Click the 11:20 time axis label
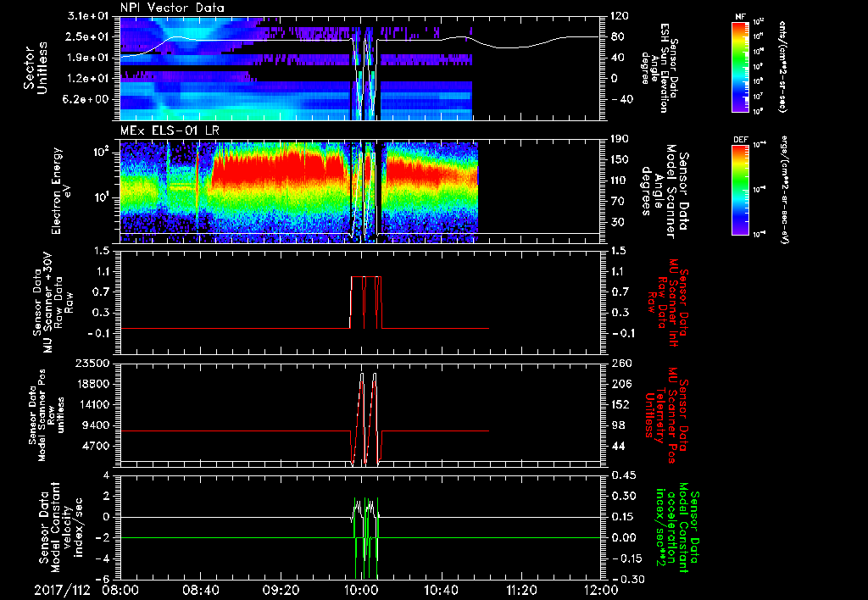868x600 pixels. tap(521, 590)
